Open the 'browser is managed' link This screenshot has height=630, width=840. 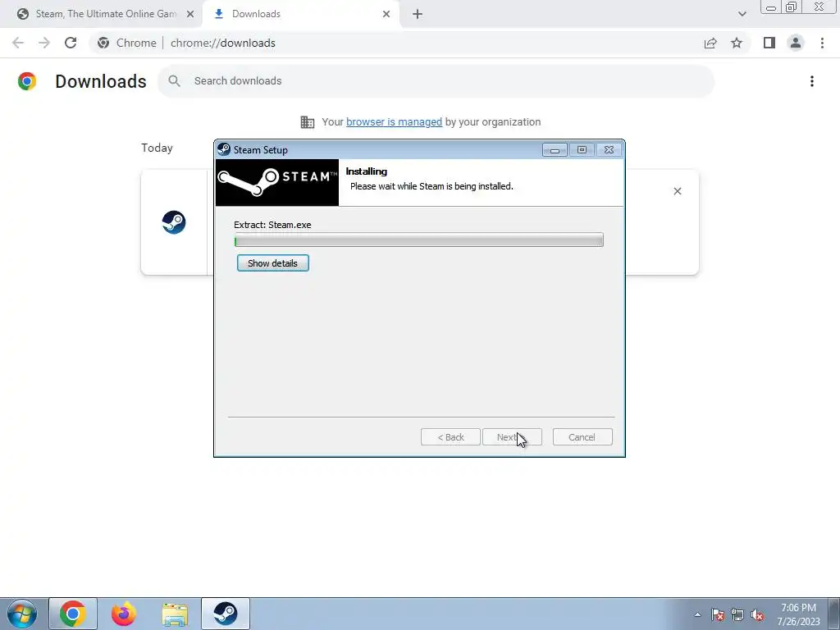click(394, 122)
